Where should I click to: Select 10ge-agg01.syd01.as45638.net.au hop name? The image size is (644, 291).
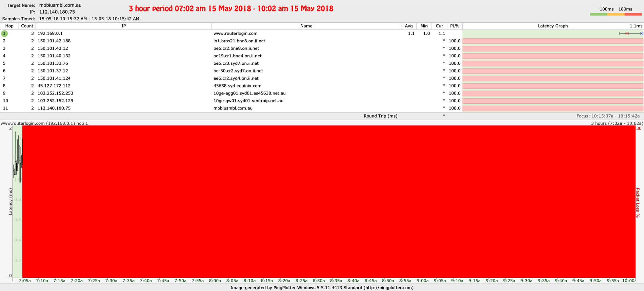249,93
